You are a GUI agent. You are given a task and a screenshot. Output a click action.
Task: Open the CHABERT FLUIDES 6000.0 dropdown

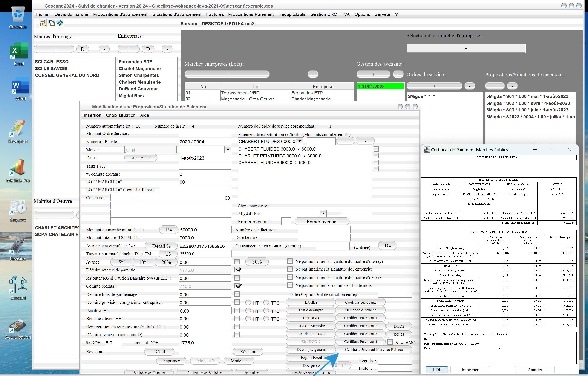[x=300, y=141]
